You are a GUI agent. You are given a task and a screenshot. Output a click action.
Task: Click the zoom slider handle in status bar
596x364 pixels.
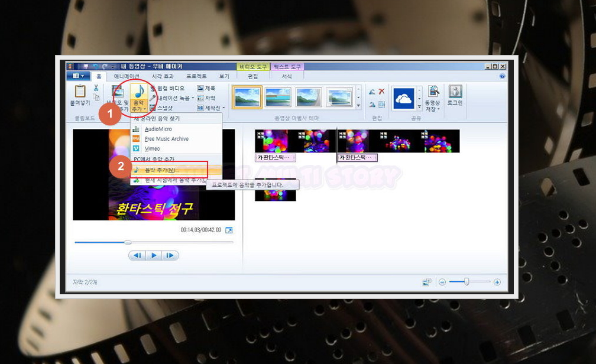467,281
